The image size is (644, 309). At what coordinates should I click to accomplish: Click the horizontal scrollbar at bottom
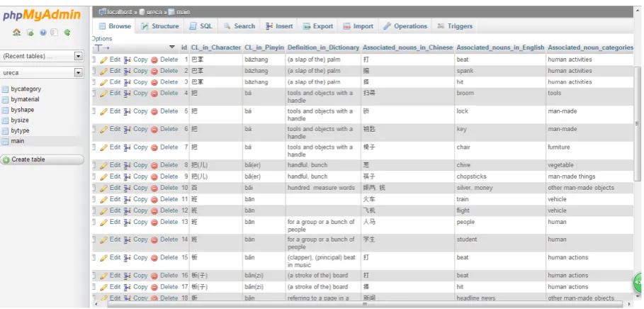pos(365,304)
